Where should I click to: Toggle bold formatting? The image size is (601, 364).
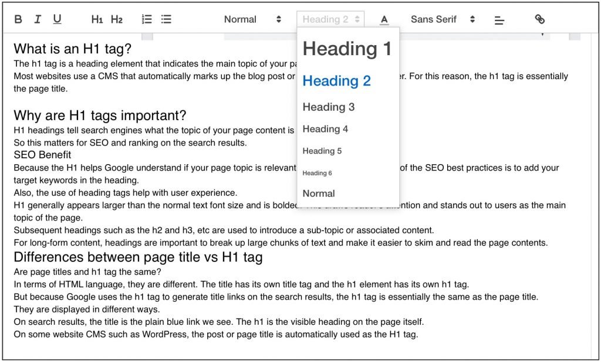[x=18, y=19]
